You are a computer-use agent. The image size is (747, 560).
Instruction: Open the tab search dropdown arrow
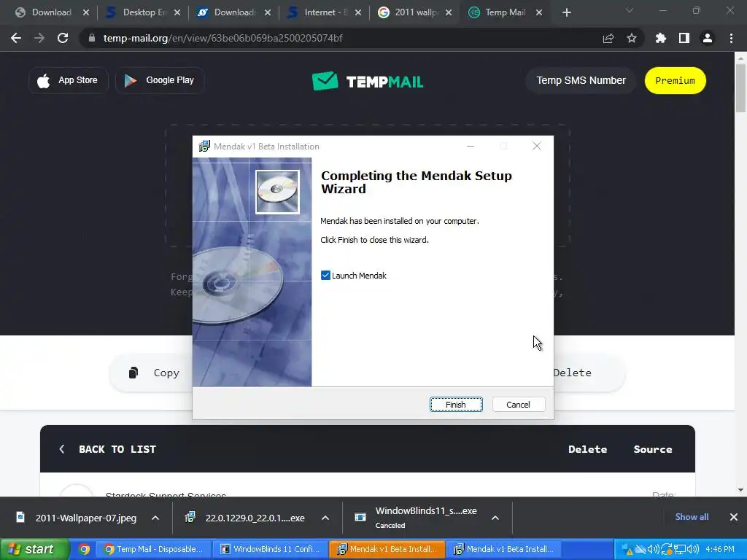(x=630, y=10)
